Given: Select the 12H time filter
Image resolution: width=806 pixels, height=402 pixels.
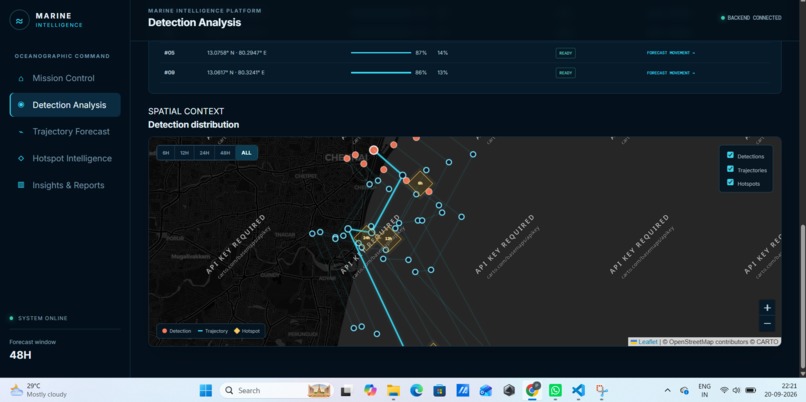Looking at the screenshot, I should pyautogui.click(x=184, y=153).
